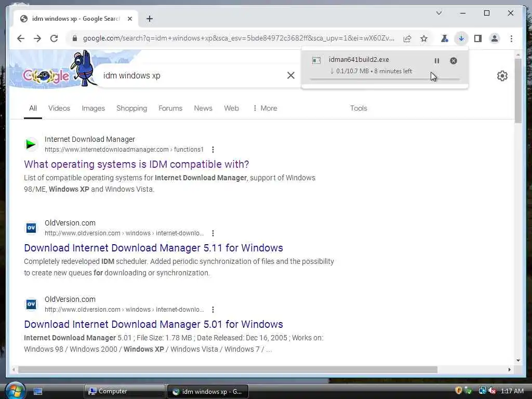Switch to the Computer window in taskbar
The width and height of the screenshot is (532, 399).
point(124,392)
